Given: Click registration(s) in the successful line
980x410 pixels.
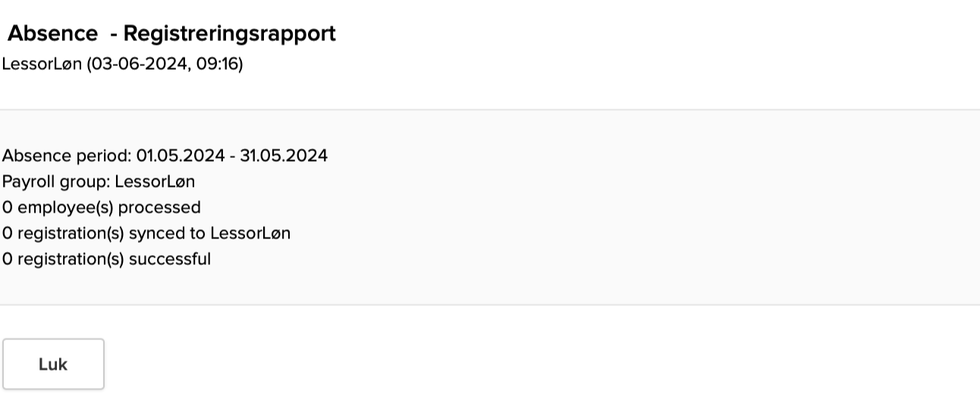Looking at the screenshot, I should point(71,259).
